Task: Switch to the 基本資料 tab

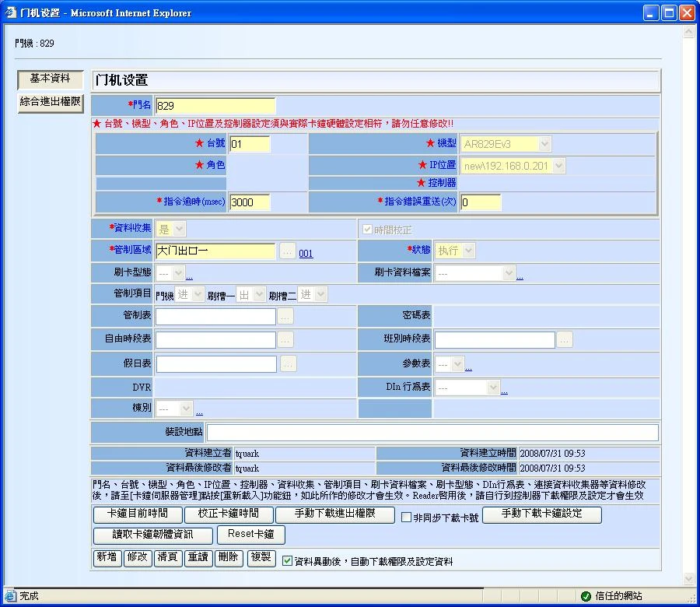Action: tap(50, 79)
